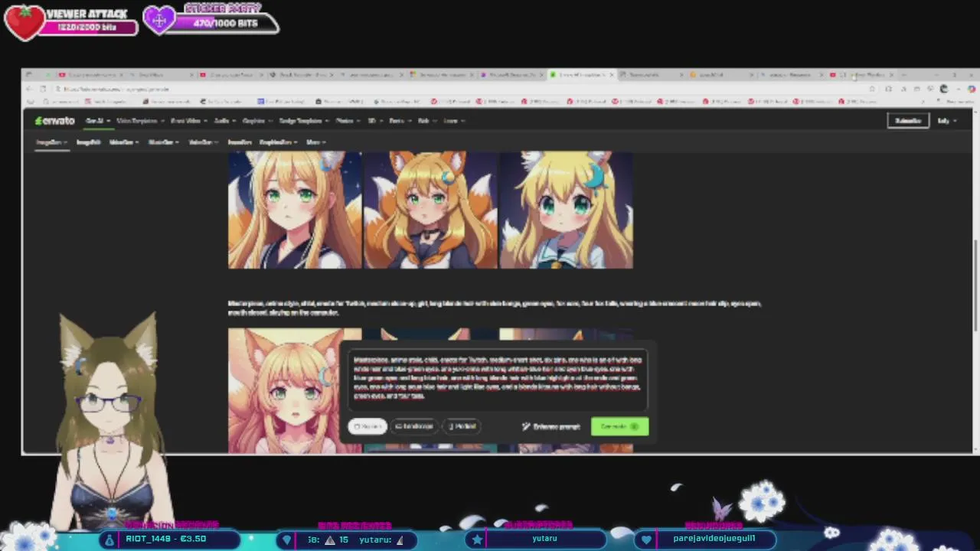
Task: Open the MusicGen tab
Action: pos(163,142)
